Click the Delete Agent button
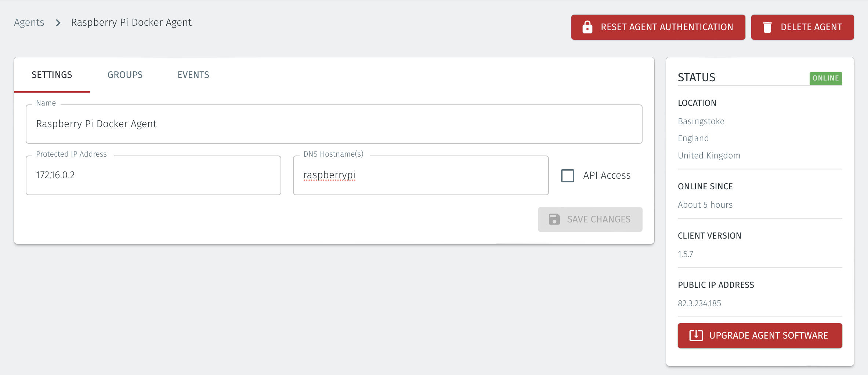 802,27
